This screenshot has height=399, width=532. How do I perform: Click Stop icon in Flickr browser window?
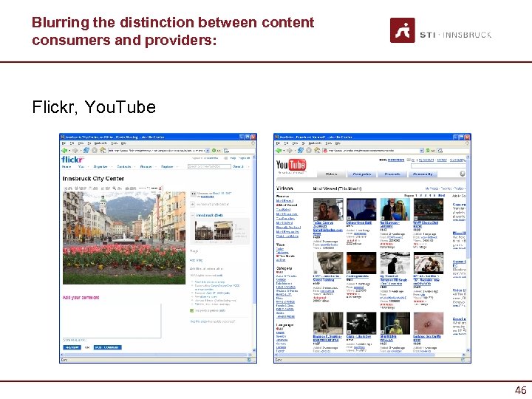click(95, 150)
